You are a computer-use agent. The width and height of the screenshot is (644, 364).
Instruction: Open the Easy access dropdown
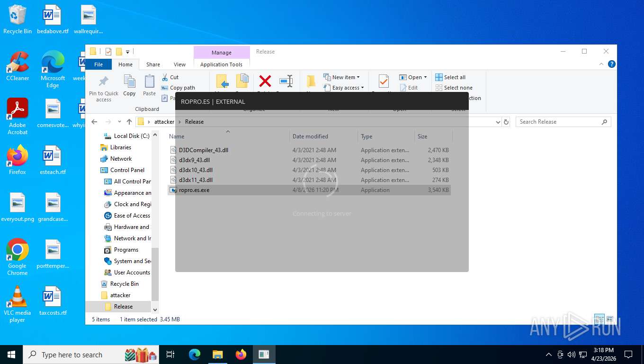point(344,88)
